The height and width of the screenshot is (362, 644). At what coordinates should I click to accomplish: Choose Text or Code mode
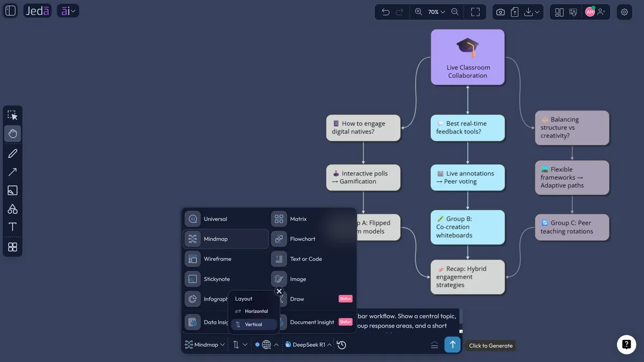click(312, 259)
